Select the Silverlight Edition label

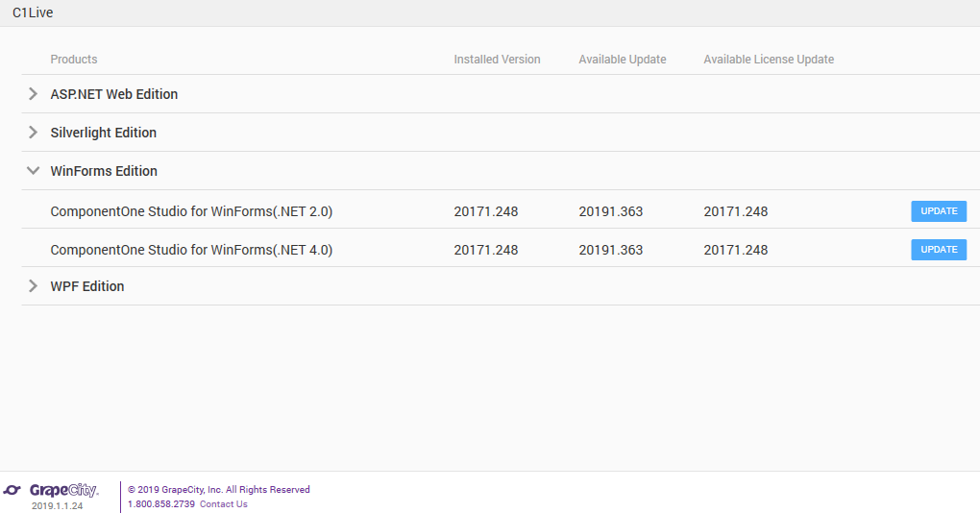point(103,133)
